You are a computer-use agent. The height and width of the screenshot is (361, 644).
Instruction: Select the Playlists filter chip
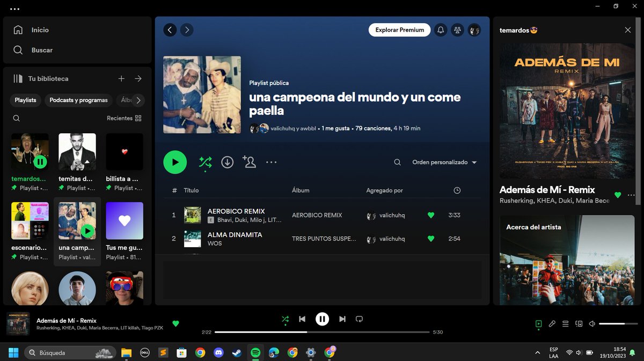coord(26,100)
